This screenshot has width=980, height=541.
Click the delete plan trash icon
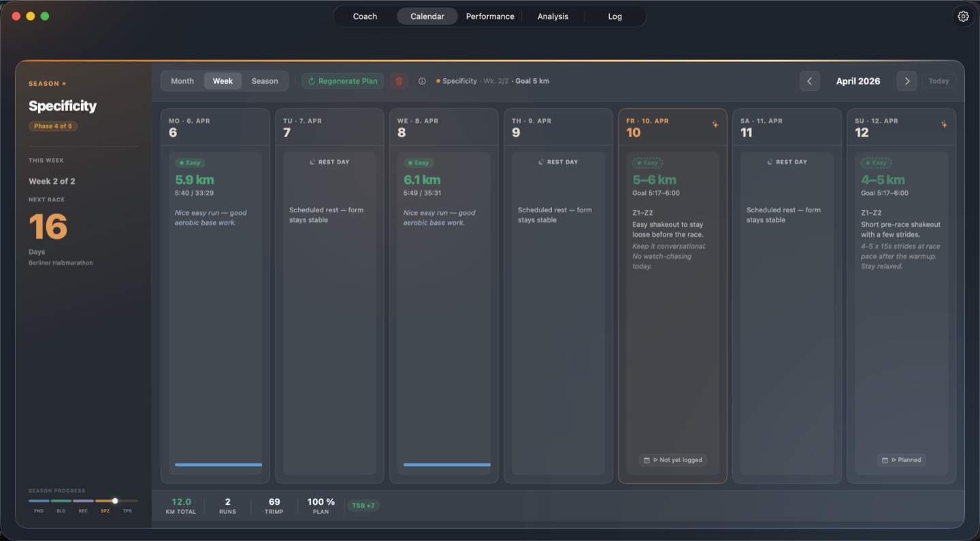click(399, 81)
